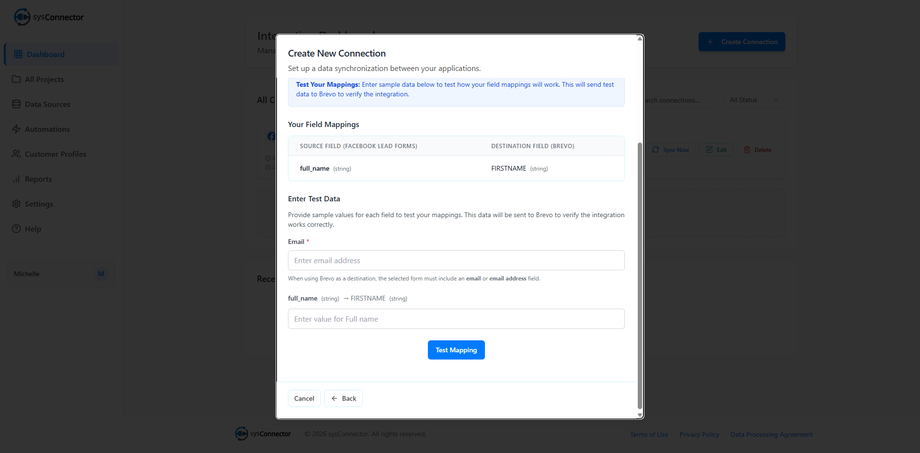The image size is (920, 453).
Task: Open the Terms of Use link
Action: point(649,434)
